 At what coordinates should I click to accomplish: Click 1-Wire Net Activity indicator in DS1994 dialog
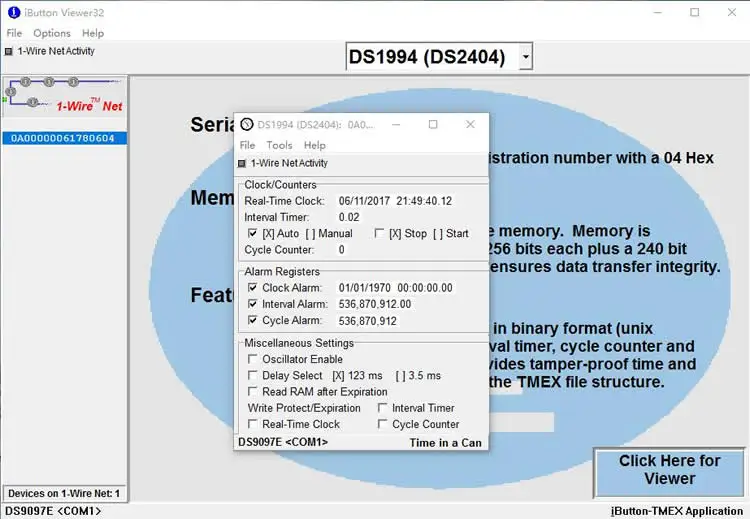tap(242, 164)
